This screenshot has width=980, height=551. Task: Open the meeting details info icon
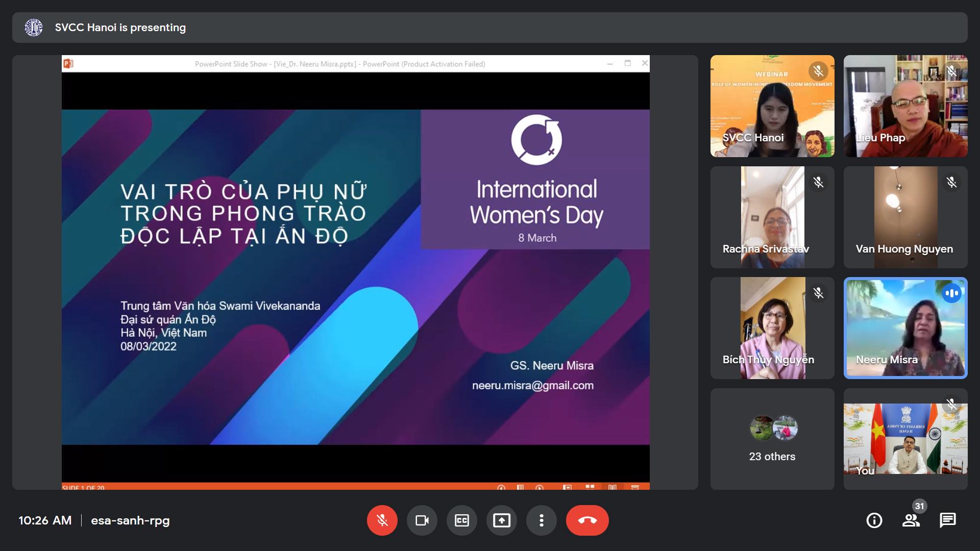pos(874,520)
